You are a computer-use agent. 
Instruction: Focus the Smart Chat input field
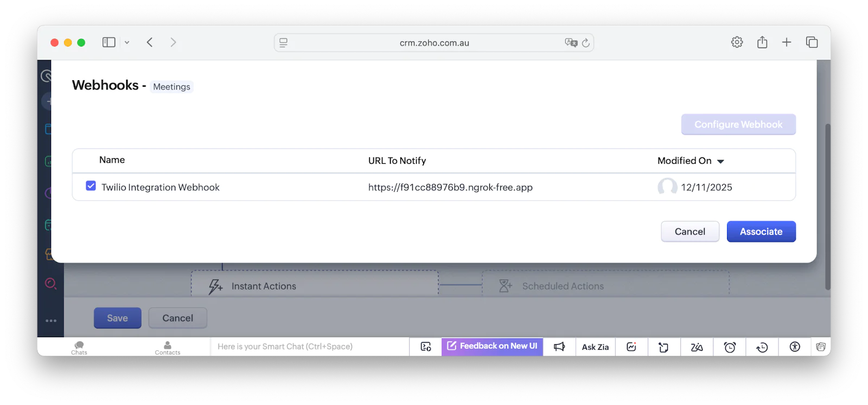310,346
